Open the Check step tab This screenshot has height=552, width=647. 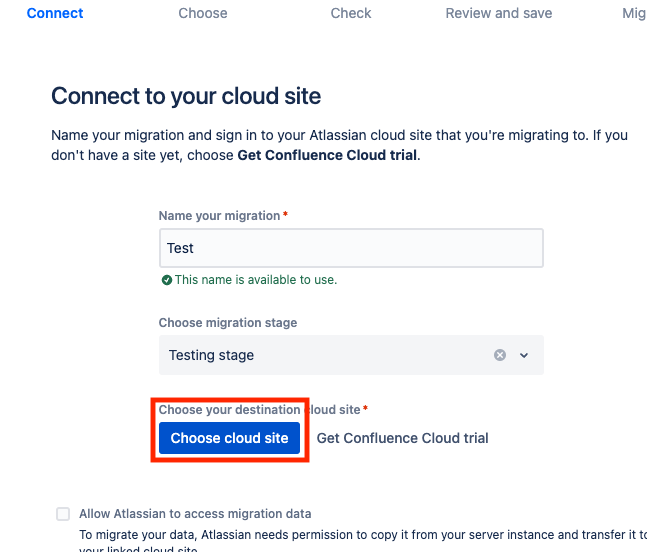tap(351, 13)
